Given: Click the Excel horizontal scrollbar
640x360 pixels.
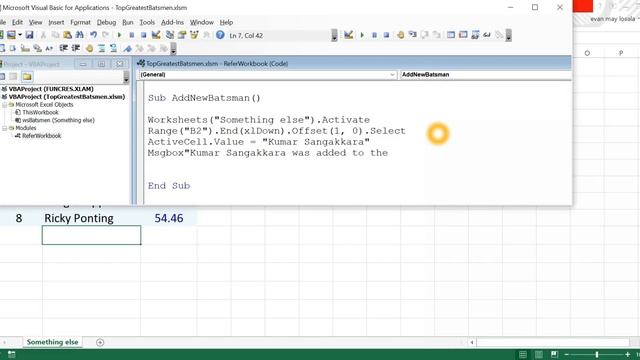Looking at the screenshot, I should click(x=552, y=342).
